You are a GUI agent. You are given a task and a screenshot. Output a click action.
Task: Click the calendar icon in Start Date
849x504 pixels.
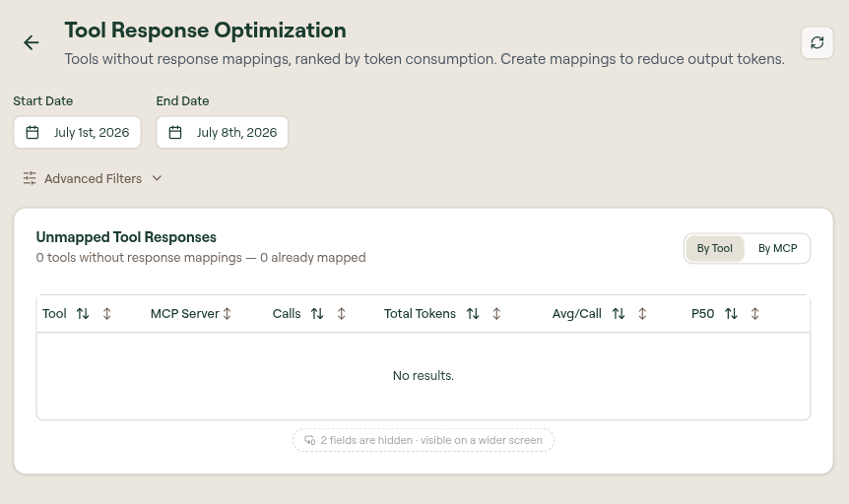coord(33,132)
